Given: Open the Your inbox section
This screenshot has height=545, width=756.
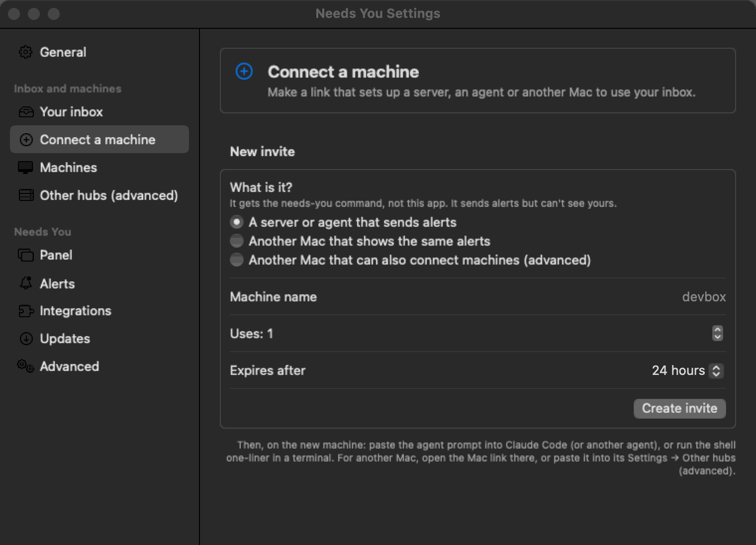Looking at the screenshot, I should coord(99,112).
